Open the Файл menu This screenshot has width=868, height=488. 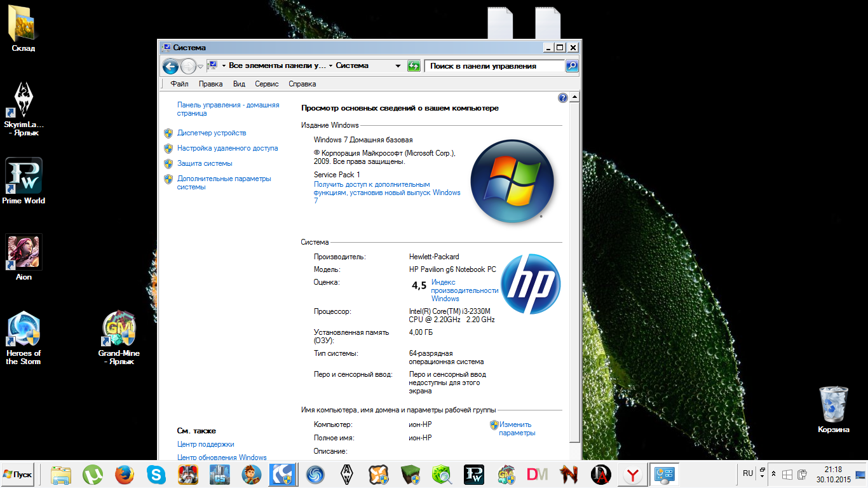(x=180, y=84)
